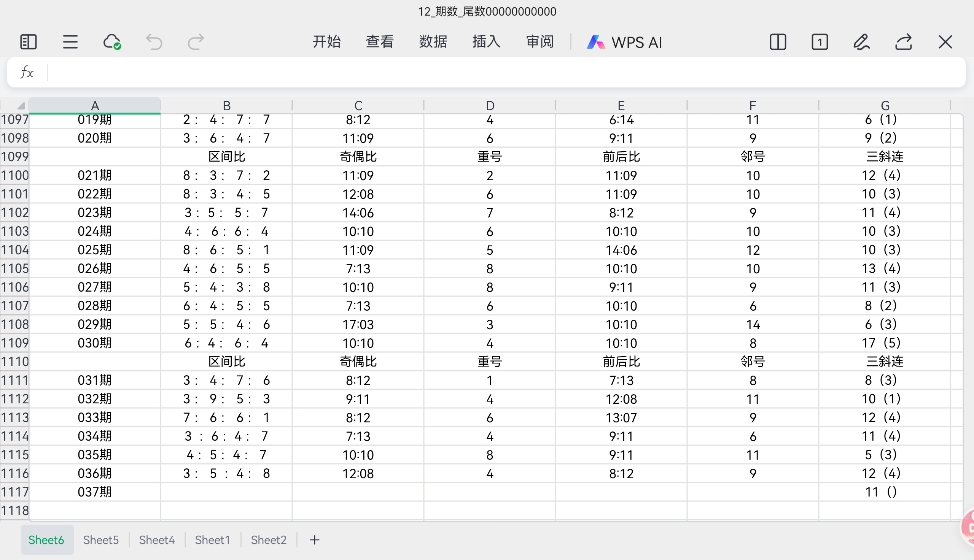Open the hamburger list menu
The height and width of the screenshot is (560, 974).
click(70, 42)
